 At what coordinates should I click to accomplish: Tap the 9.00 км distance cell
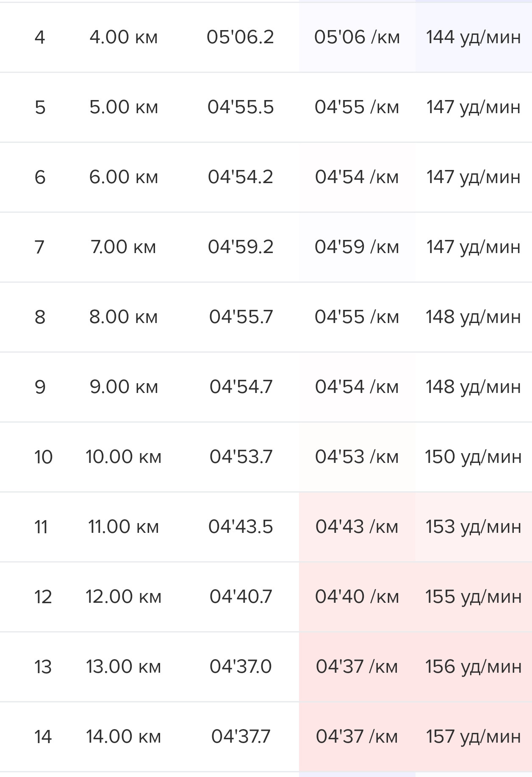pyautogui.click(x=124, y=387)
